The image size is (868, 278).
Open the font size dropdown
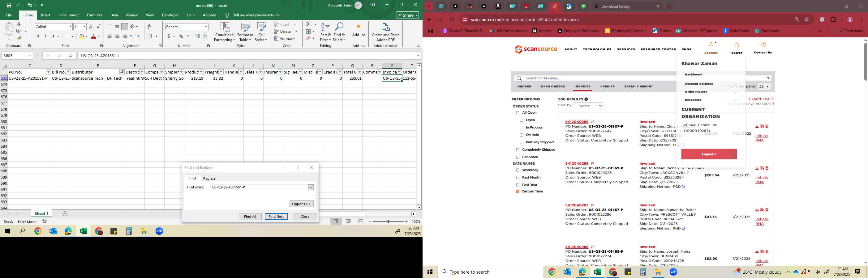click(x=84, y=27)
